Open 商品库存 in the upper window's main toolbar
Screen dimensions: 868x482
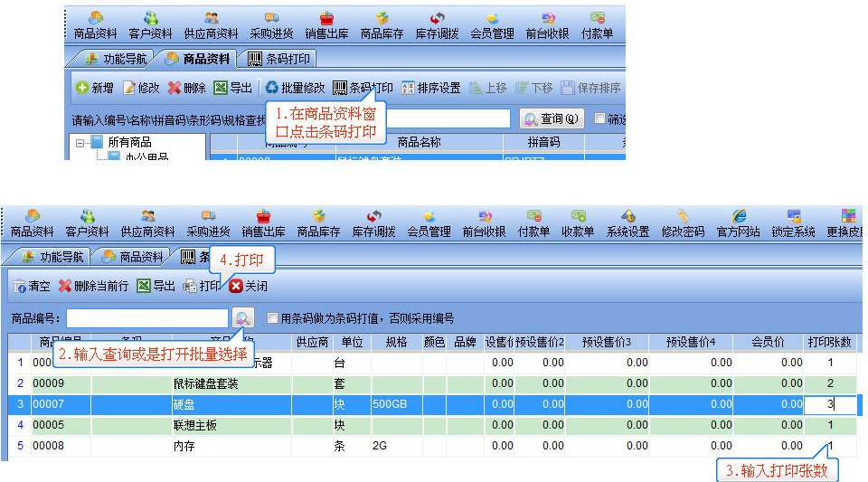click(x=382, y=26)
